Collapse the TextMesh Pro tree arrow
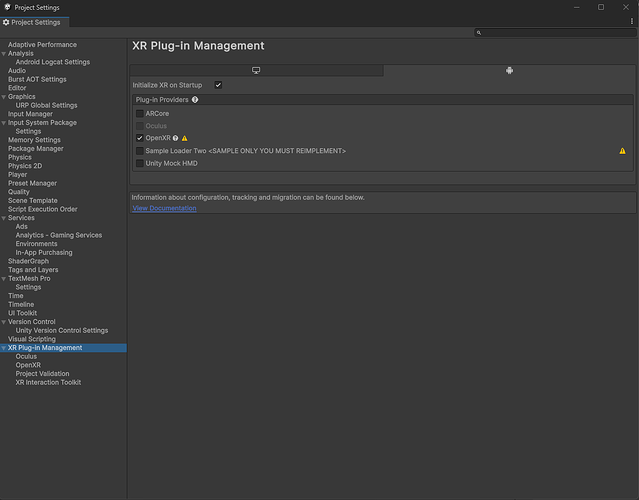The height and width of the screenshot is (500, 639). coord(4,279)
